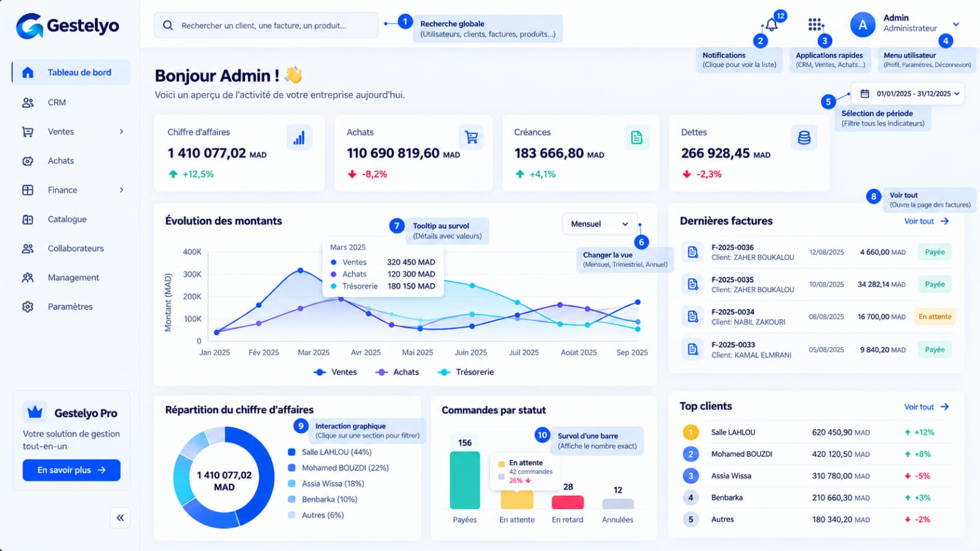The height and width of the screenshot is (551, 980).
Task: Click the Chiffre d'affaires bar chart icon
Action: 299,138
